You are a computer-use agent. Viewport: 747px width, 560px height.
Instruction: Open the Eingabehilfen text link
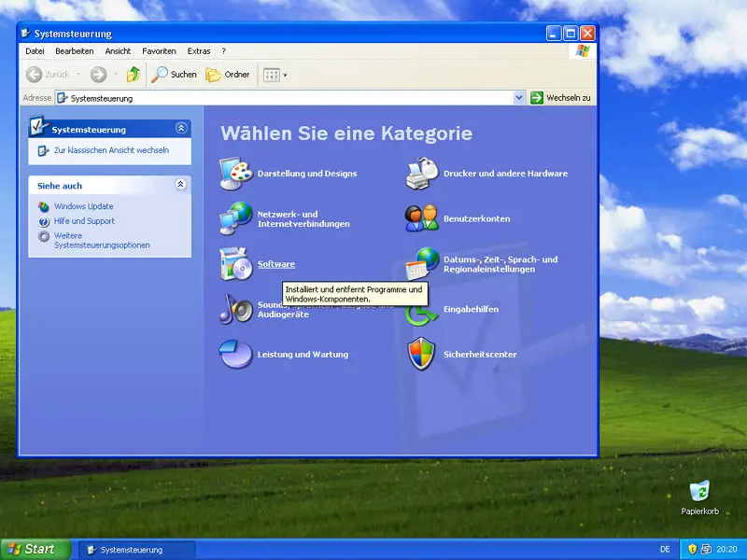[x=472, y=309]
